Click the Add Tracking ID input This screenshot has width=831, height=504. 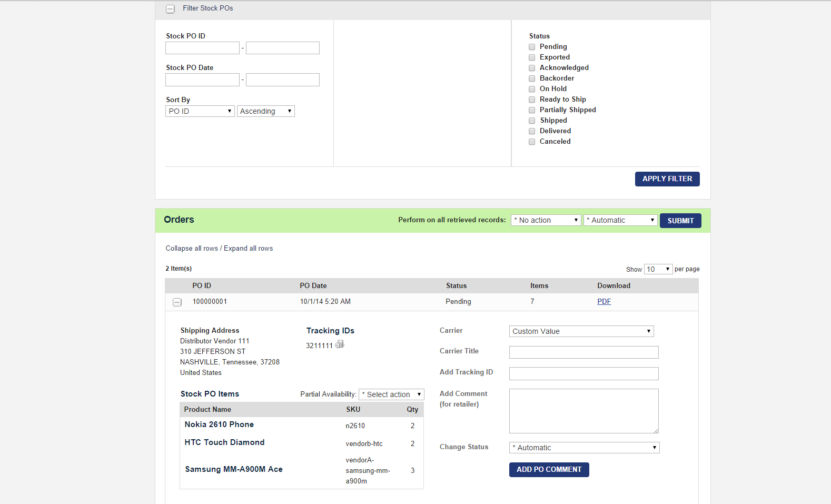point(584,373)
